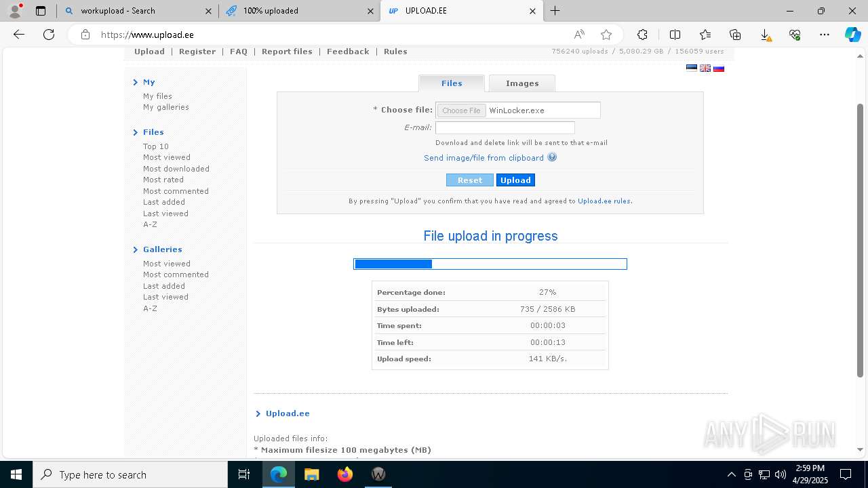The image size is (868, 488).
Task: Click the Upload.ee heading link below progress
Action: [288, 413]
